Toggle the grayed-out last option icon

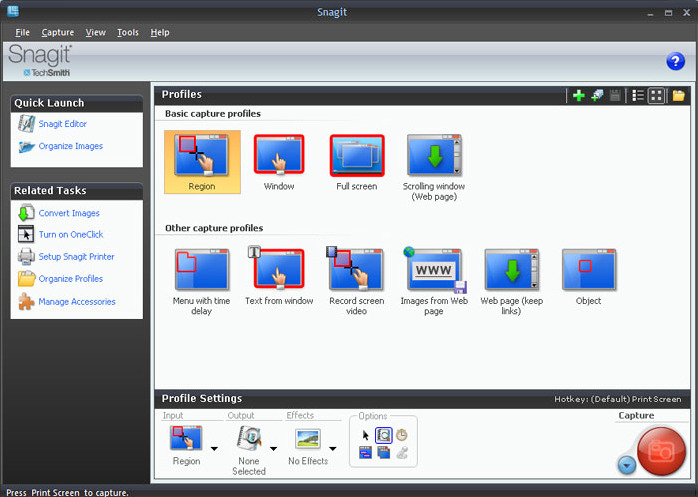click(x=402, y=453)
